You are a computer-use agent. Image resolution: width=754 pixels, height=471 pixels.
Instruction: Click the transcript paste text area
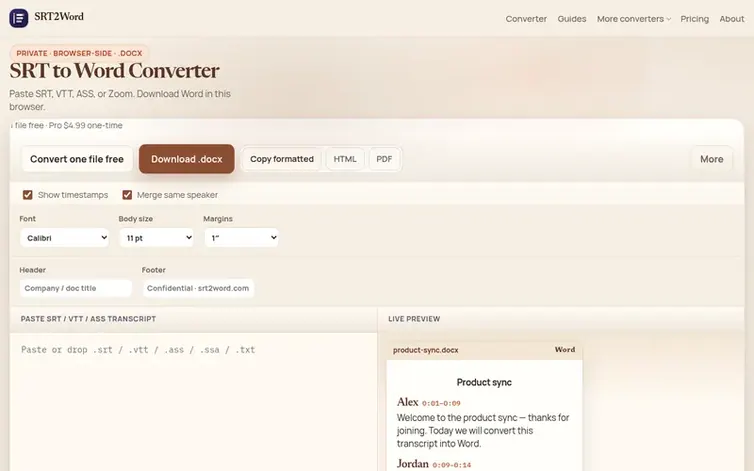[x=193, y=402]
